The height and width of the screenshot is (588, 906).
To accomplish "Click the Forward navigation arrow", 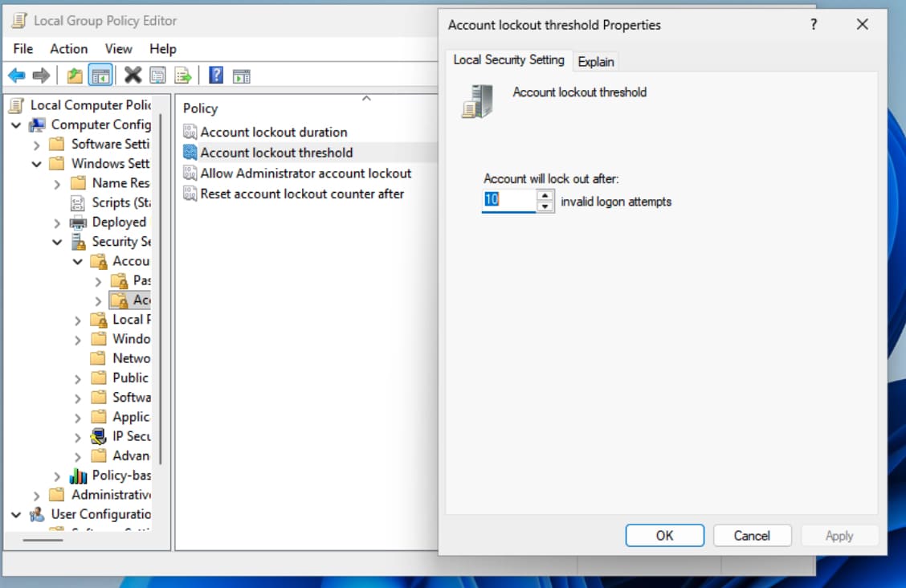I will tap(41, 75).
